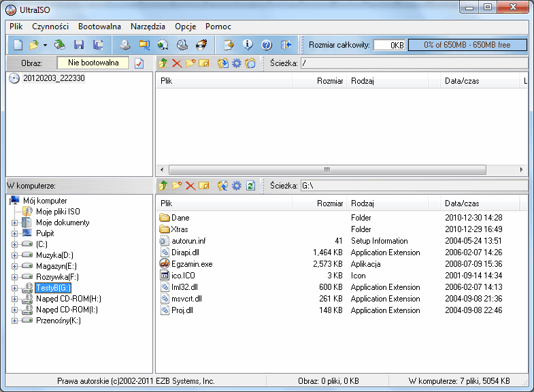Click the Exit door icon in main toolbar

286,45
